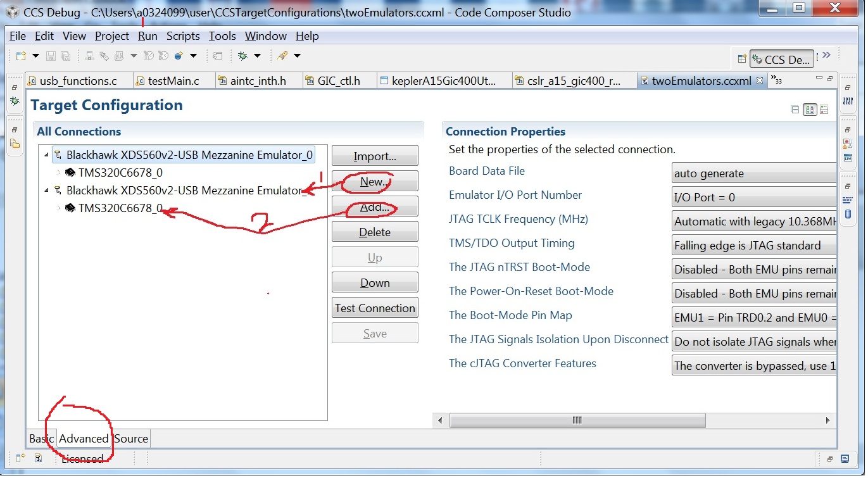Click the Delete button
The image size is (868, 478).
click(x=375, y=232)
